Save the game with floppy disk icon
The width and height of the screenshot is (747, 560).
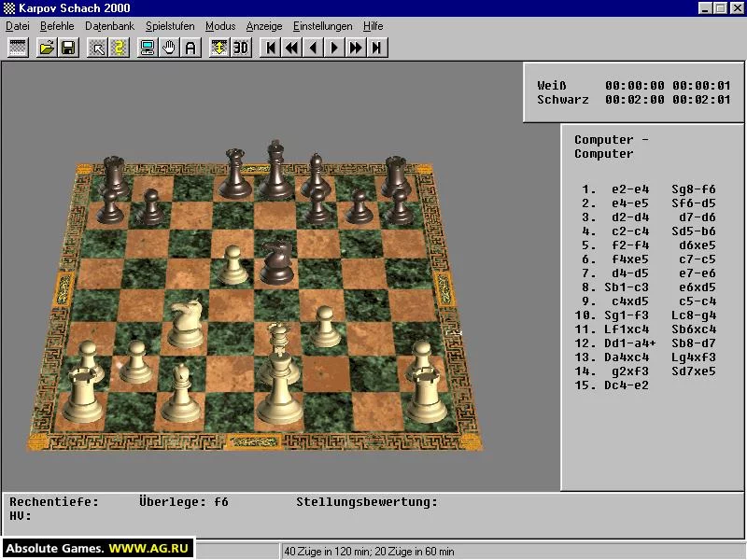click(68, 48)
